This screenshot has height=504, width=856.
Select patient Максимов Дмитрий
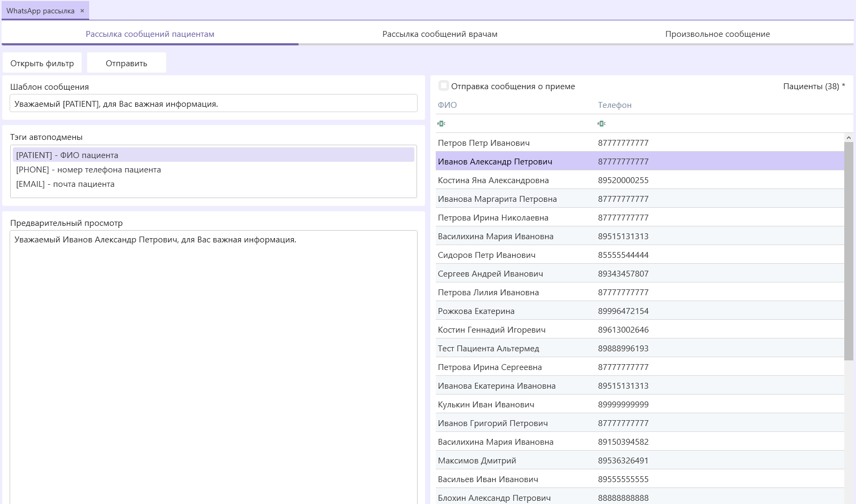point(640,460)
